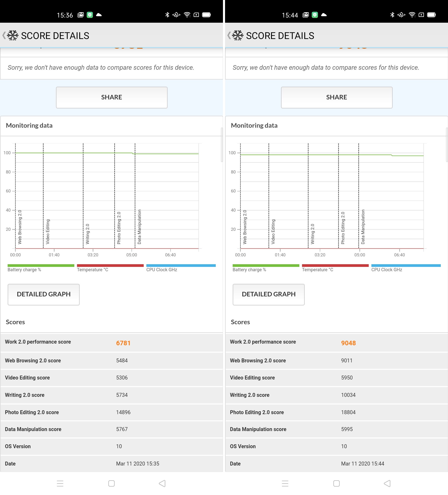Open DETAILED GRAPH on left screen
The image size is (448, 495).
(x=44, y=294)
